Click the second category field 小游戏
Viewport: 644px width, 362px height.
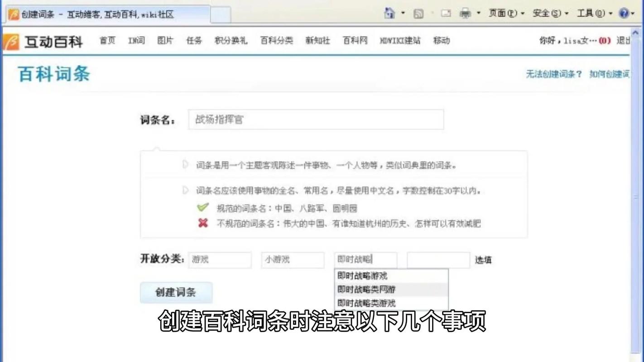coord(293,260)
